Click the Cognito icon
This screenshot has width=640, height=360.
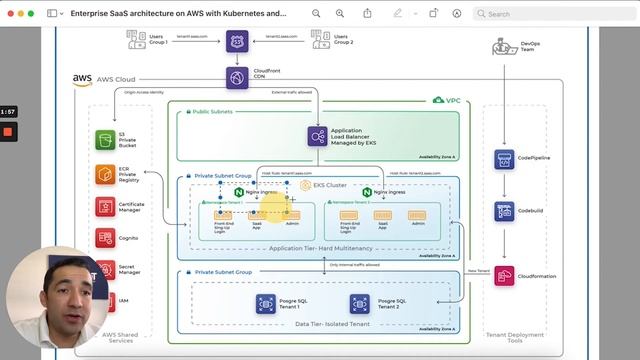(x=105, y=238)
